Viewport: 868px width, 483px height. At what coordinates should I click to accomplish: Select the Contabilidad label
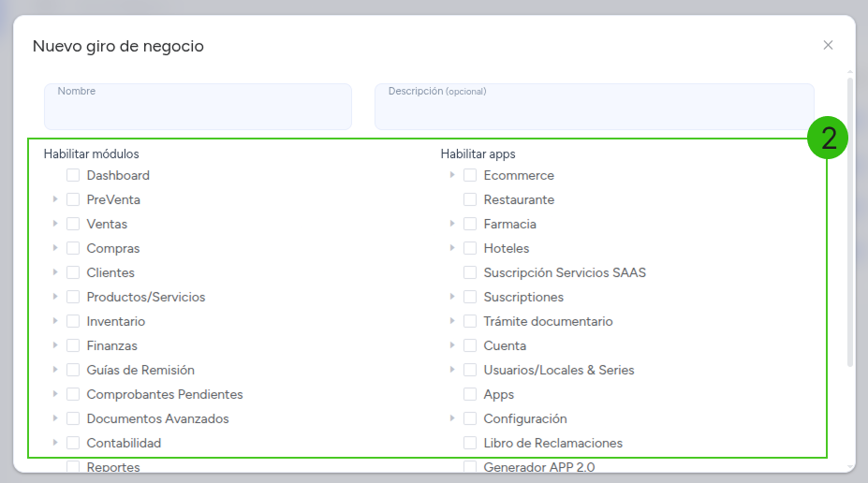(x=124, y=443)
